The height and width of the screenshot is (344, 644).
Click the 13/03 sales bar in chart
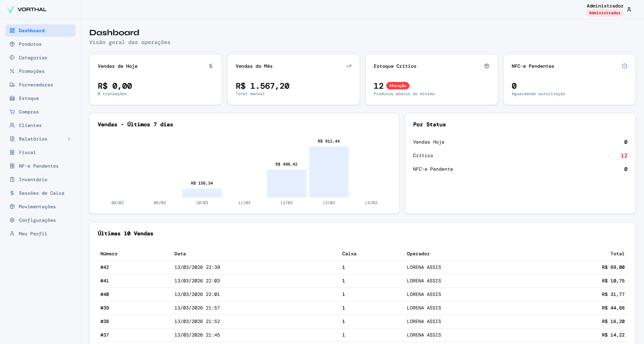pyautogui.click(x=329, y=172)
